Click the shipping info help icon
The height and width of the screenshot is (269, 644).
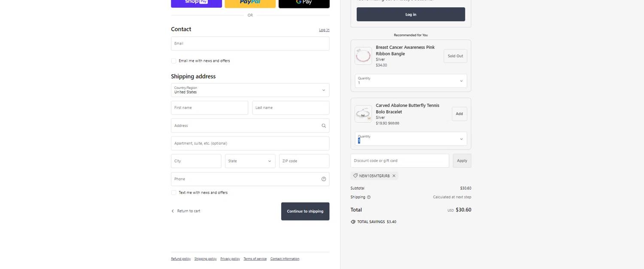pyautogui.click(x=369, y=197)
